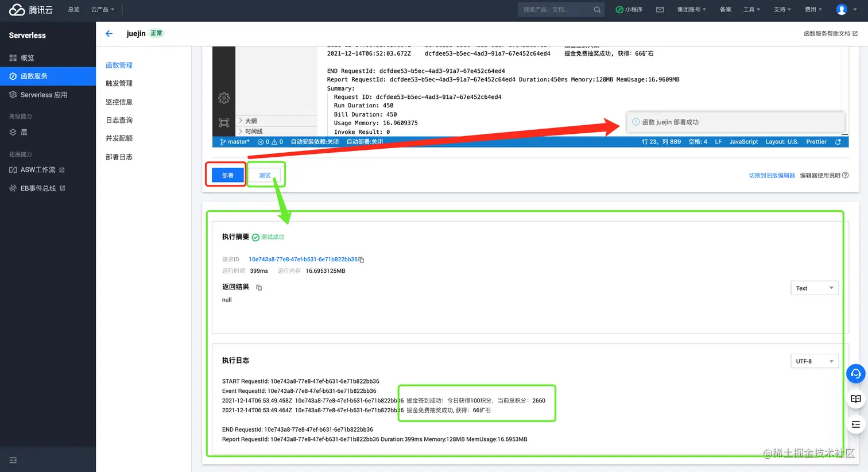This screenshot has width=868, height=472.
Task: Toggle 自动安装依赖 in status bar
Action: [315, 142]
